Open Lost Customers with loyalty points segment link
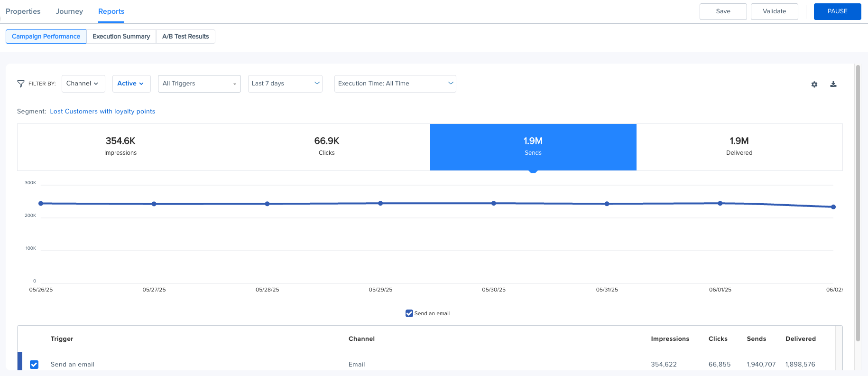868x376 pixels. 102,112
